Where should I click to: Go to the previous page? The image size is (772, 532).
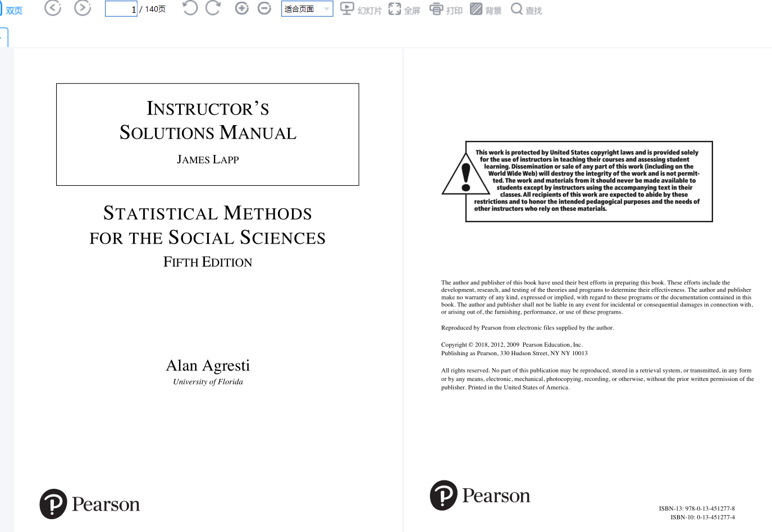click(53, 8)
